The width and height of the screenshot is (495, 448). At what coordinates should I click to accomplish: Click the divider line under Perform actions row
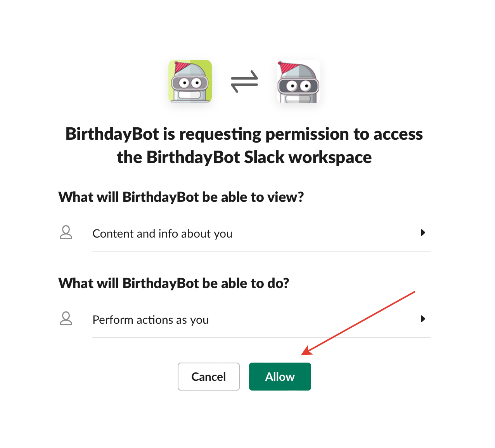coord(261,337)
